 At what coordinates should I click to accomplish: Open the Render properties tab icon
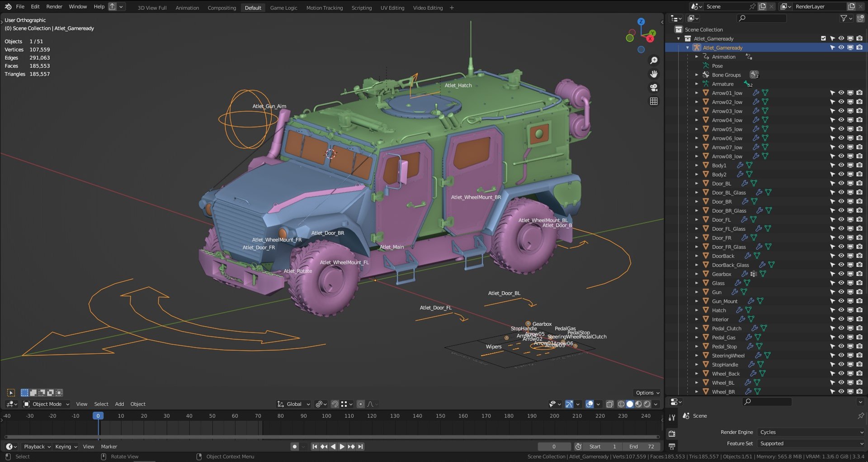(672, 433)
